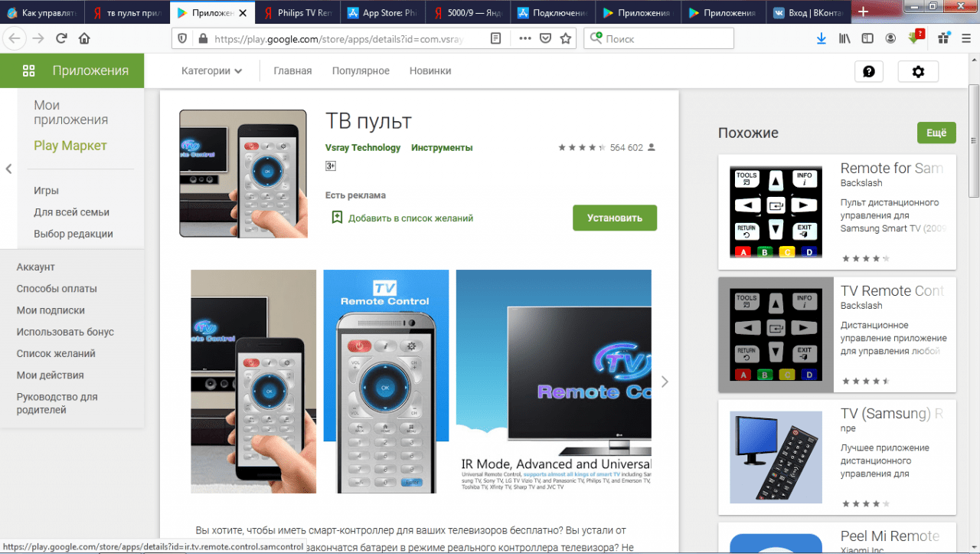This screenshot has height=554, width=980.
Task: Click the Firefox search input field
Action: 666,38
